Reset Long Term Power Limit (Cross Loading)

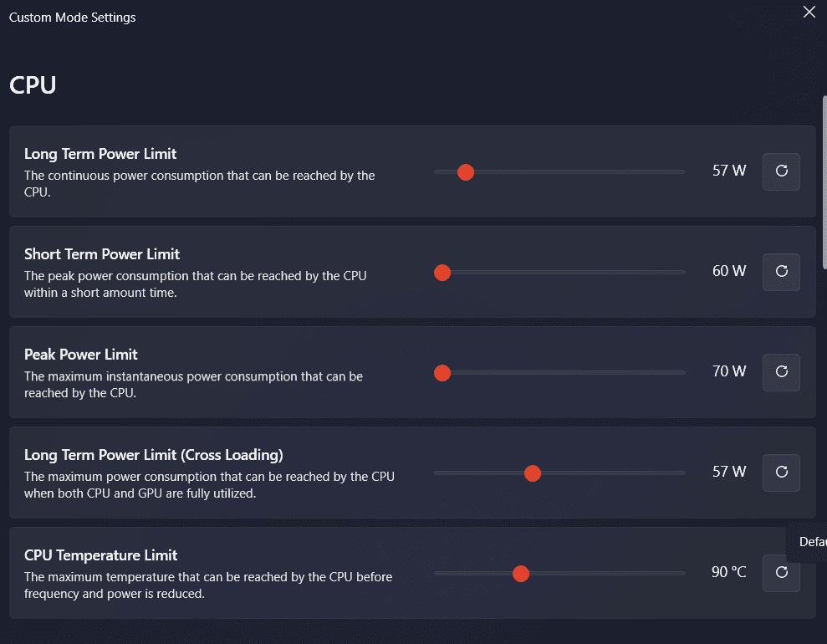tap(781, 473)
